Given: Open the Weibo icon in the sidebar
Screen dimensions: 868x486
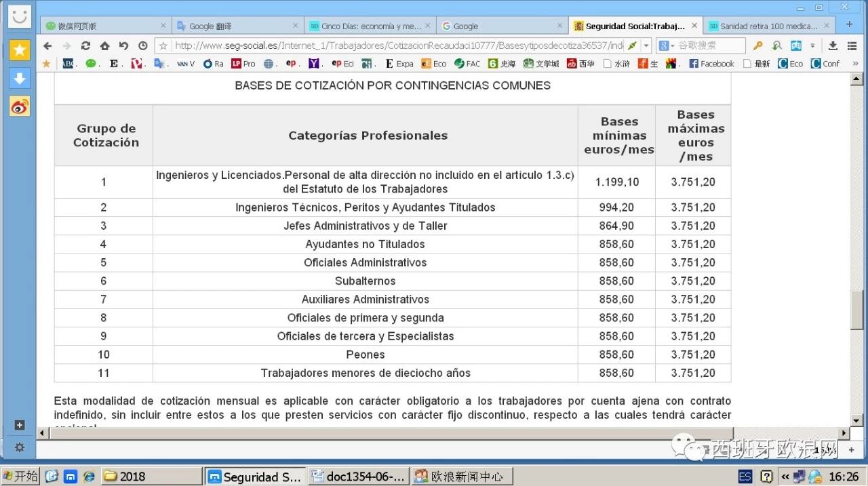Looking at the screenshot, I should click(19, 106).
